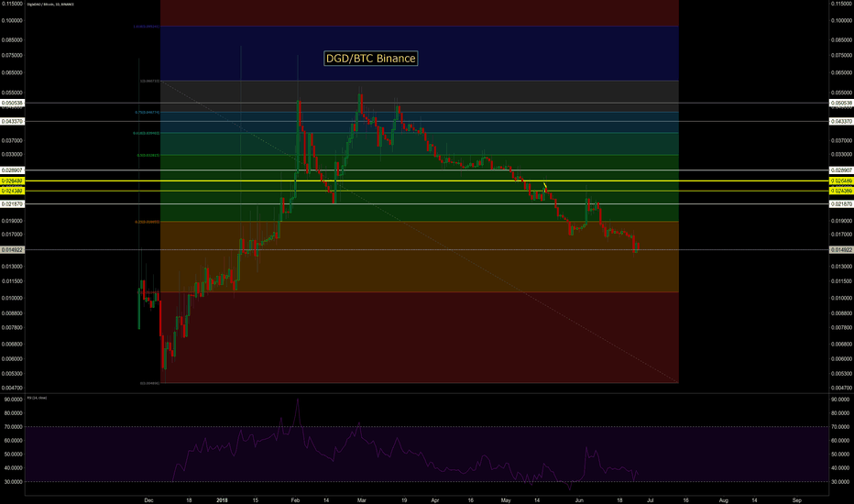Select the 0.028907 label on left price scale
854x504 pixels.
point(12,170)
